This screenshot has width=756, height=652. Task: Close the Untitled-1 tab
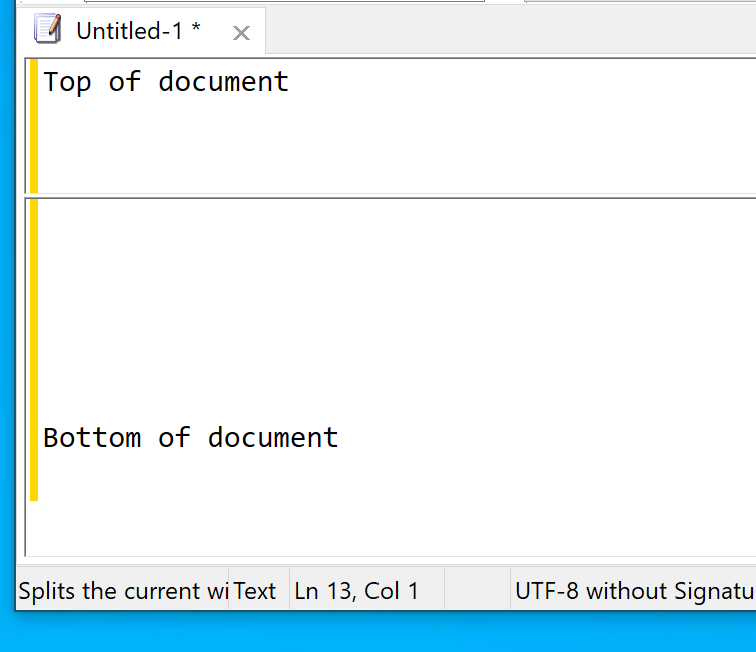point(241,33)
